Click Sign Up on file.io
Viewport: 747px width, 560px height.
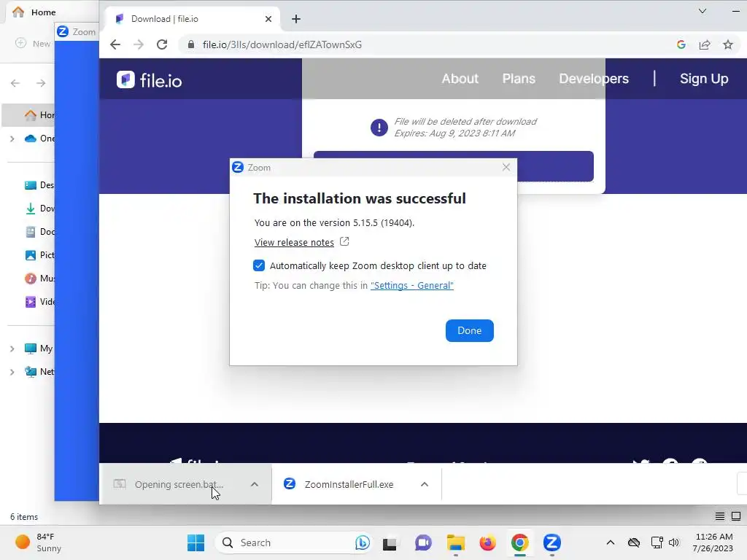click(x=704, y=79)
